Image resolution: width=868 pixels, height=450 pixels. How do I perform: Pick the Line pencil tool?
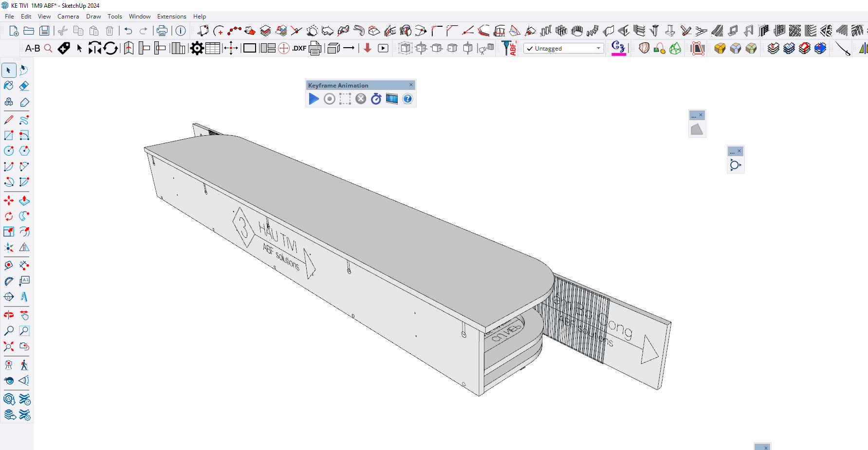[9, 120]
